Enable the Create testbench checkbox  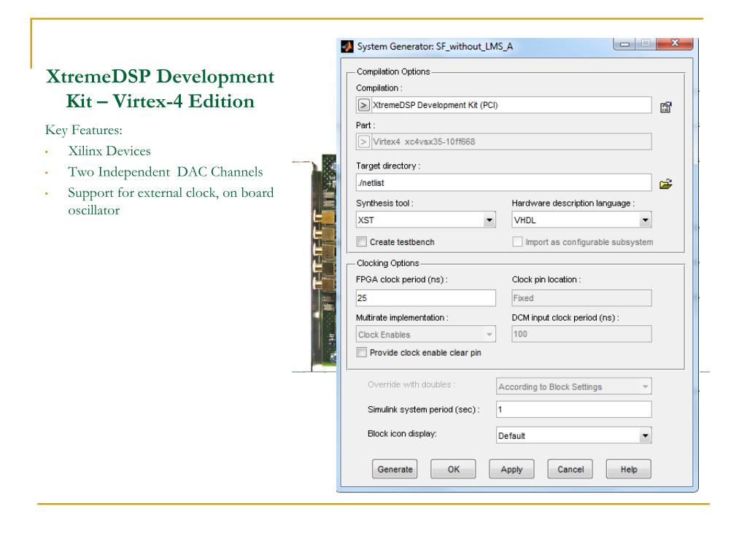coord(362,242)
